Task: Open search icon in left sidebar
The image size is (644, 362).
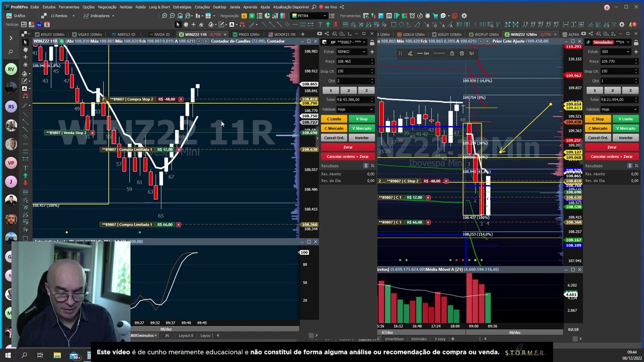Action: click(11, 52)
